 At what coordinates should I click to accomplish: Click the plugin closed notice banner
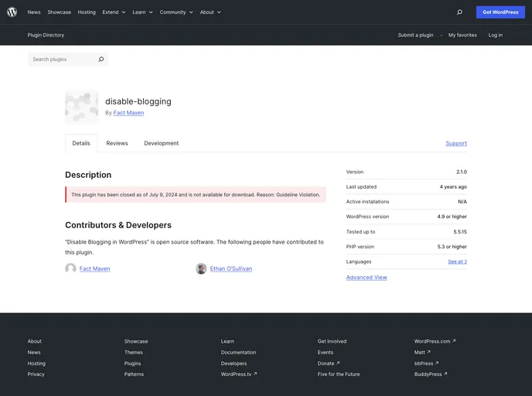pos(196,194)
